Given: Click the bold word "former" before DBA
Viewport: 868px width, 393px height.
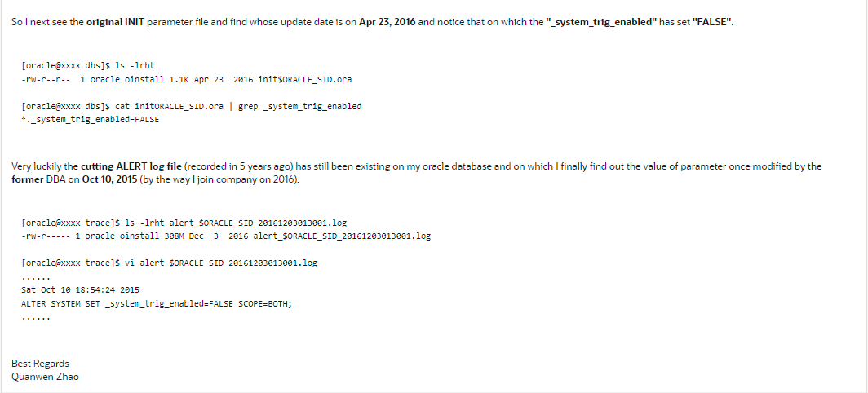Looking at the screenshot, I should [29, 179].
